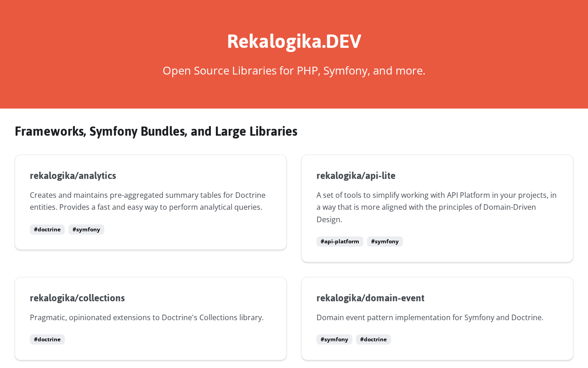The image size is (588, 368).
Task: Open the rekalogika/api-lite library link
Action: pos(356,176)
